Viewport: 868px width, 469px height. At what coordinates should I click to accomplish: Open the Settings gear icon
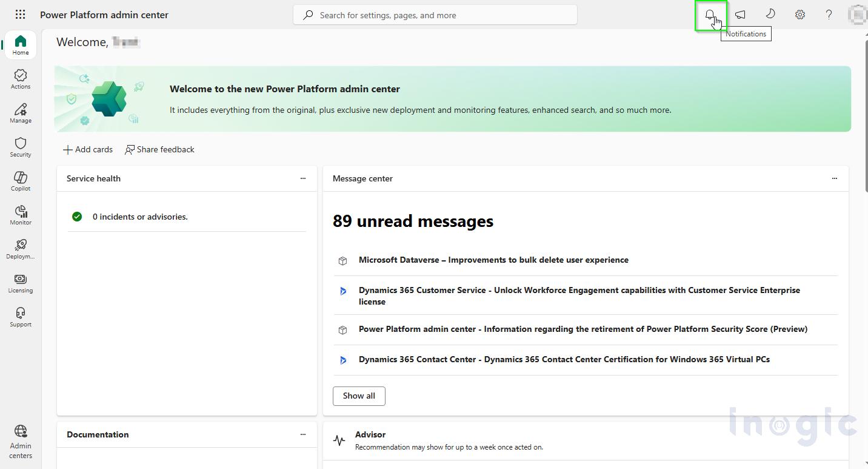tap(800, 15)
